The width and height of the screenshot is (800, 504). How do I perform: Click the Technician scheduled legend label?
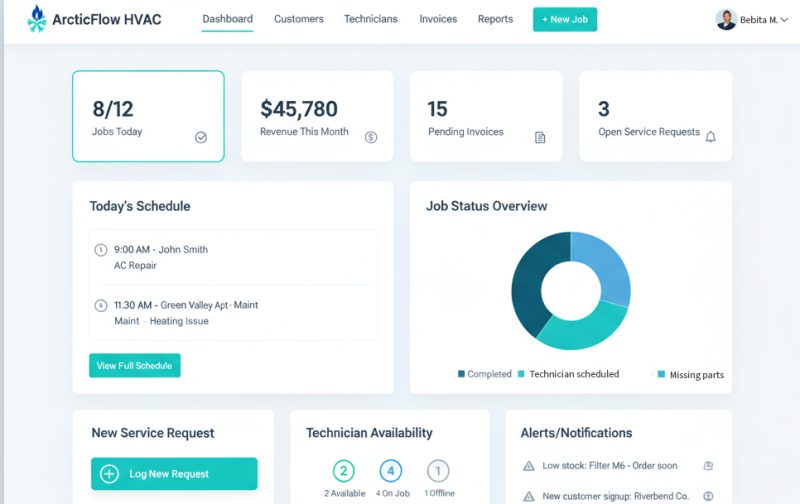(x=574, y=374)
